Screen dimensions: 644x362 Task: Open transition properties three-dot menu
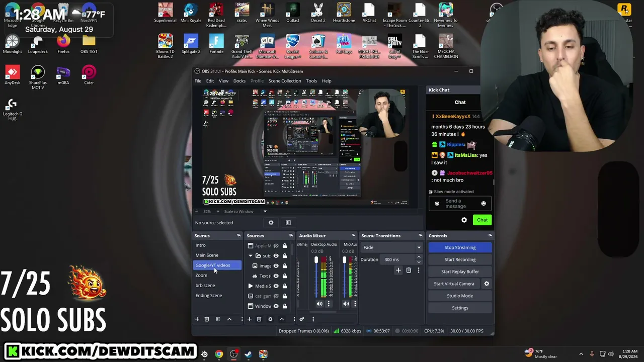pos(418,270)
